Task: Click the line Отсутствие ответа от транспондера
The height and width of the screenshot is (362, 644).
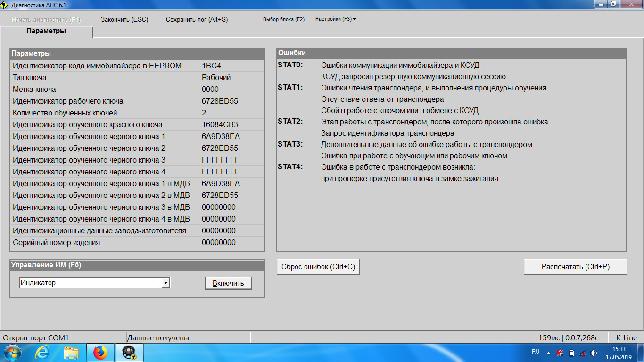Action: coord(382,99)
